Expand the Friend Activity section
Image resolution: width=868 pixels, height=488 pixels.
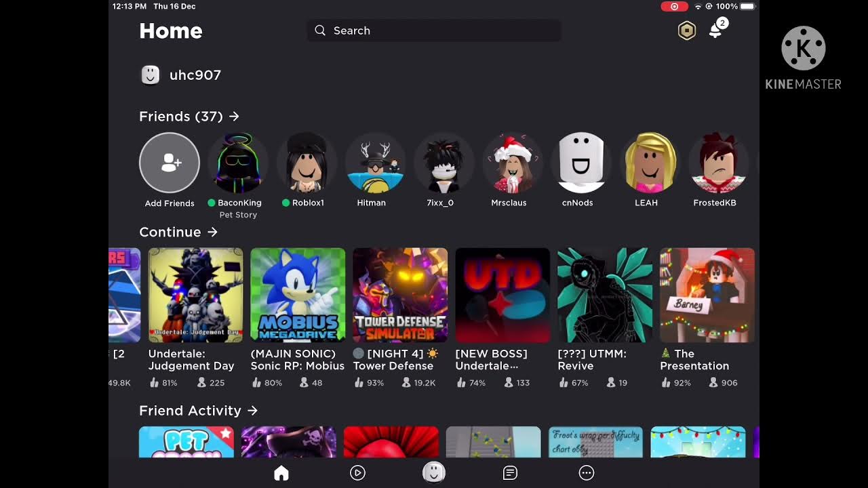click(199, 411)
